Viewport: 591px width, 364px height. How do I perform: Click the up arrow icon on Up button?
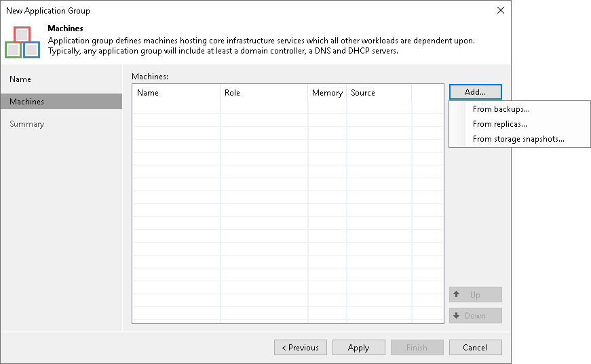(457, 294)
